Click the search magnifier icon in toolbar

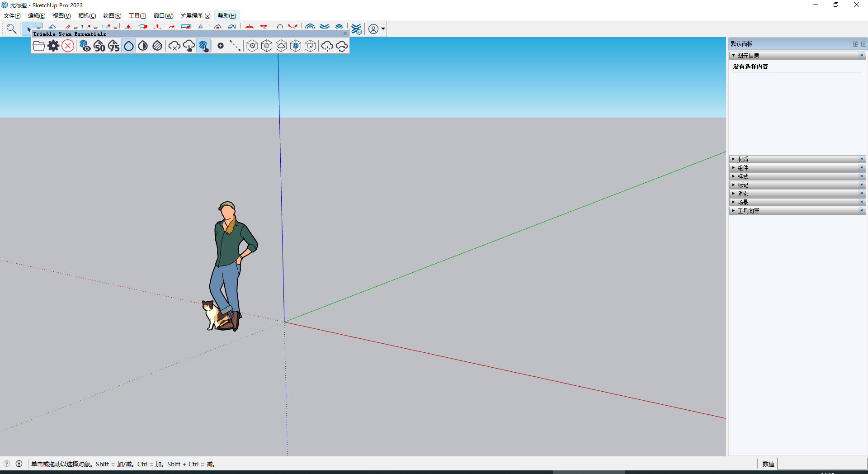11,29
